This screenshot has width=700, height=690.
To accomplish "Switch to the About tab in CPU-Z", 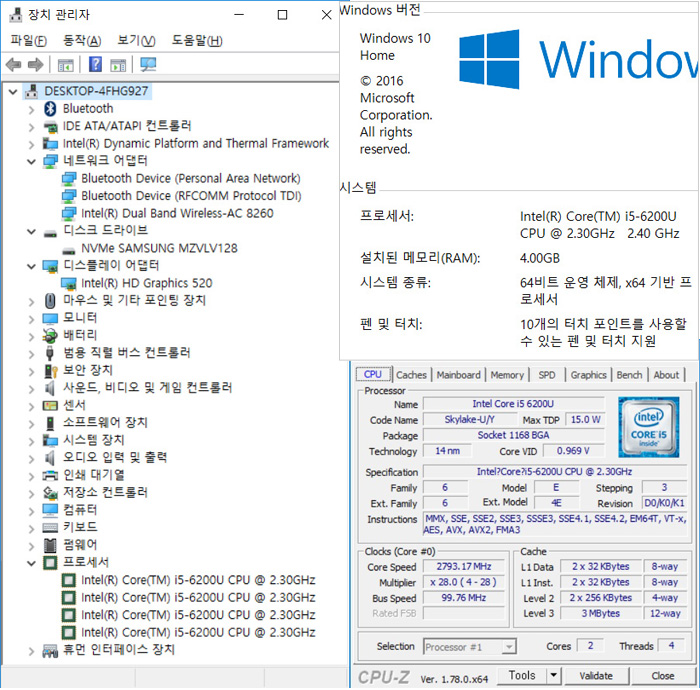I will click(x=666, y=375).
